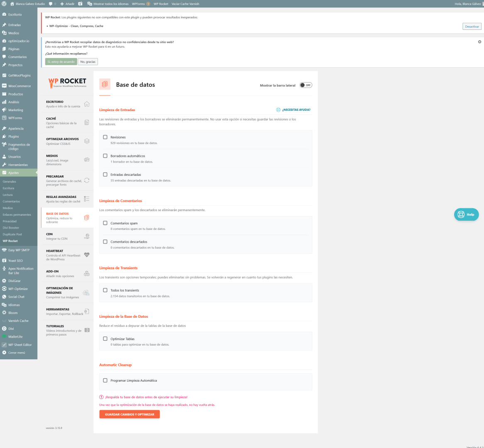Open the Divi Booster submenu item
Viewport: 484px width, 448px height.
(11, 228)
